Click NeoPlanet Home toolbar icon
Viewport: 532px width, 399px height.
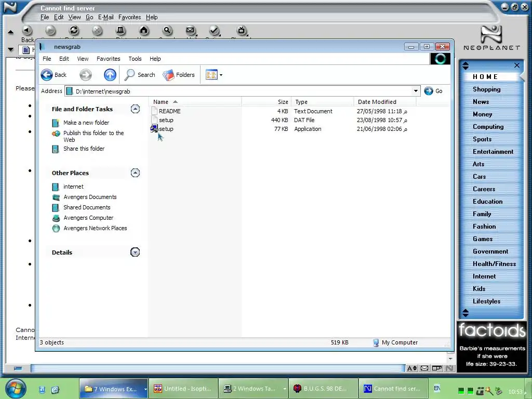coord(144,31)
